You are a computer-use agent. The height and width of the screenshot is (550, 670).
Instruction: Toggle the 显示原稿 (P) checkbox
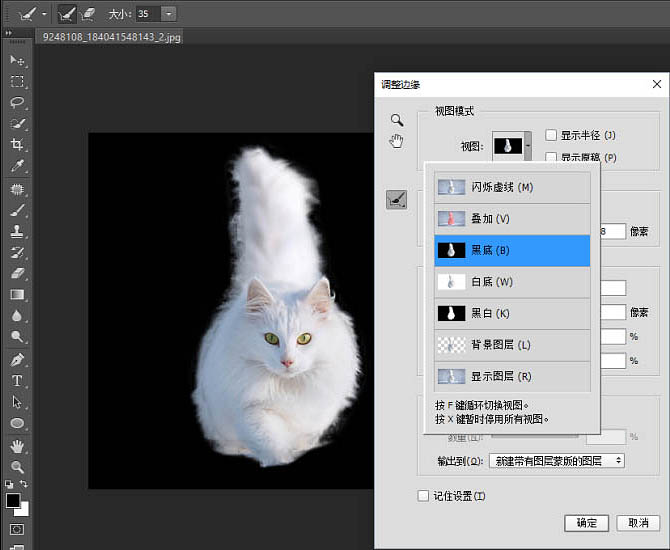click(x=551, y=157)
